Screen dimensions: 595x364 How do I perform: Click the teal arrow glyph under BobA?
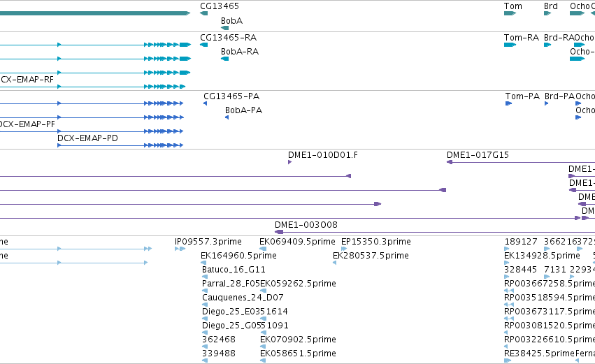224,28
